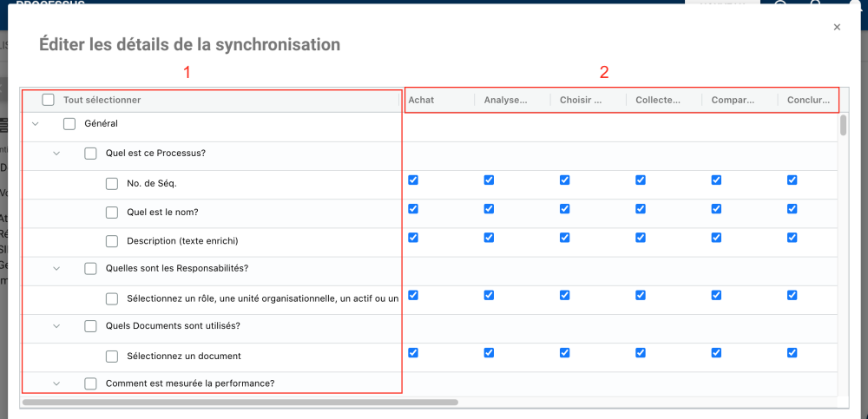Collapse 'Quels Documents sont utilisés?' group
Viewport: 868px width, 419px height.
tap(56, 326)
